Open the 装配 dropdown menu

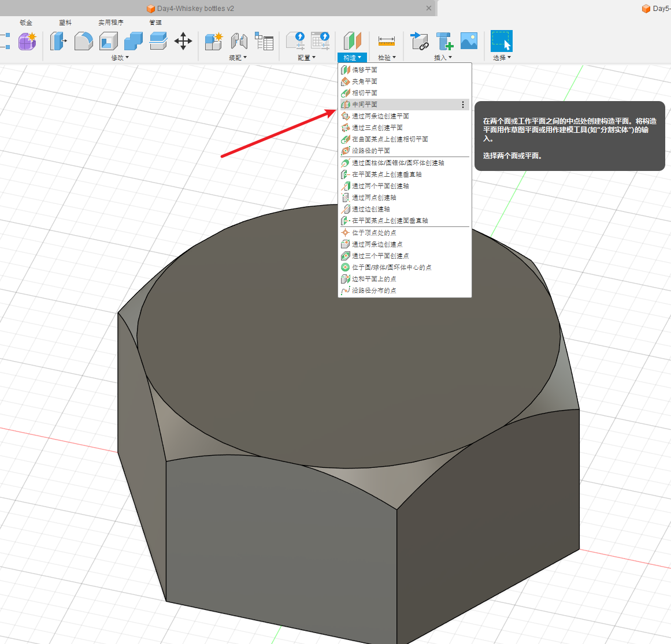click(238, 58)
